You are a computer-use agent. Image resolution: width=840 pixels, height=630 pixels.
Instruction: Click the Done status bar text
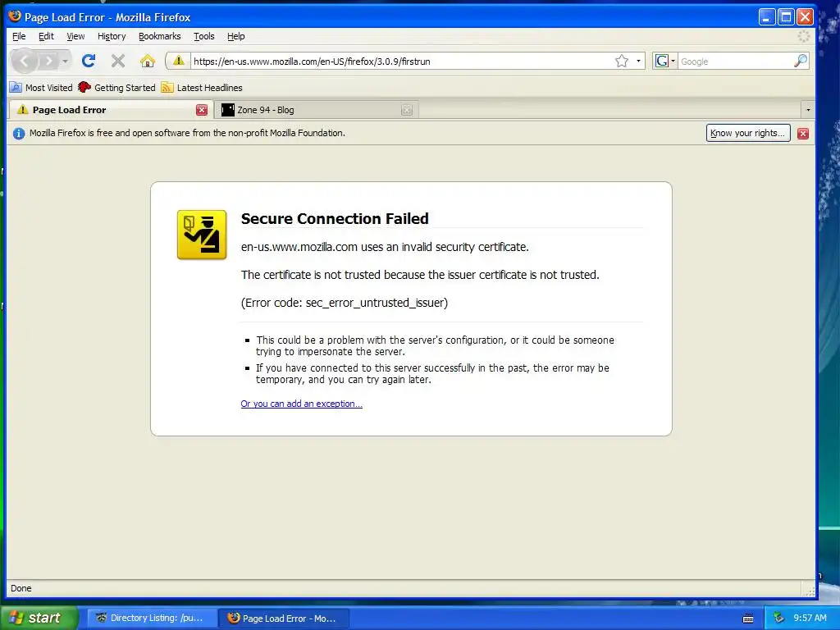21,588
